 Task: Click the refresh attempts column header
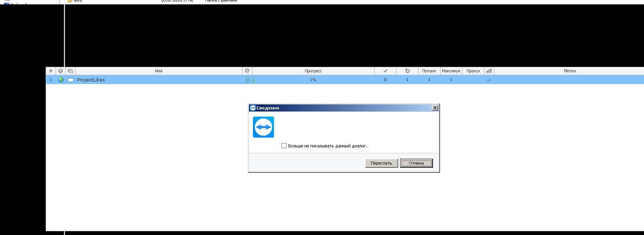click(408, 71)
